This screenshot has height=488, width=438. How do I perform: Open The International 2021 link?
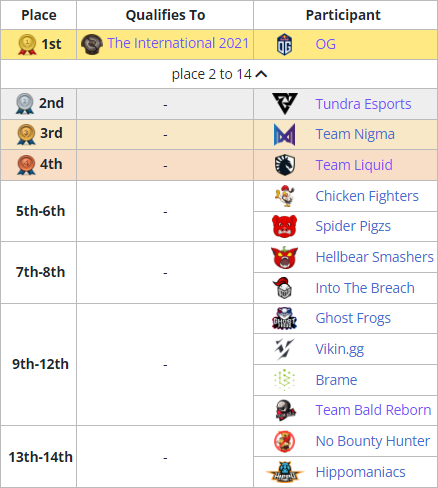(x=178, y=43)
